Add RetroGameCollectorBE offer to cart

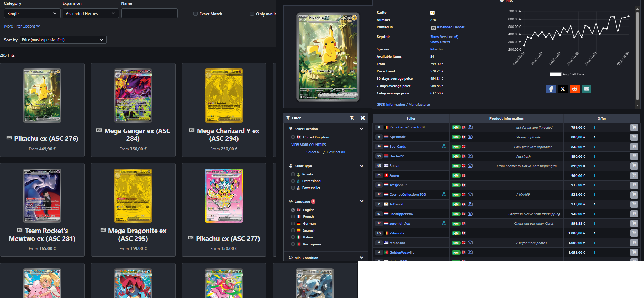634,127
